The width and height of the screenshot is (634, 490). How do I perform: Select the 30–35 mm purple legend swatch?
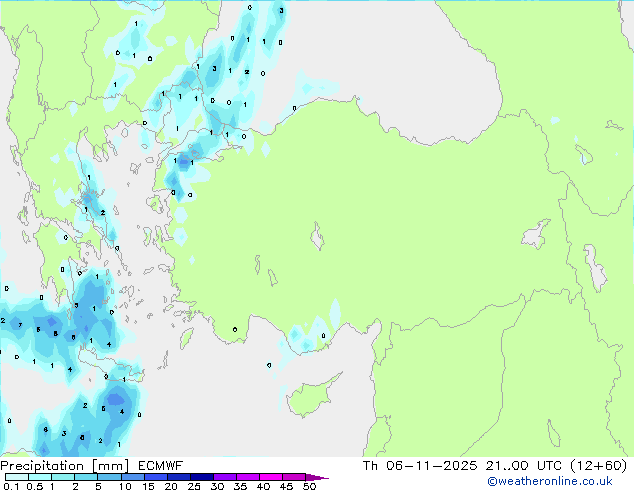pyautogui.click(x=225, y=477)
